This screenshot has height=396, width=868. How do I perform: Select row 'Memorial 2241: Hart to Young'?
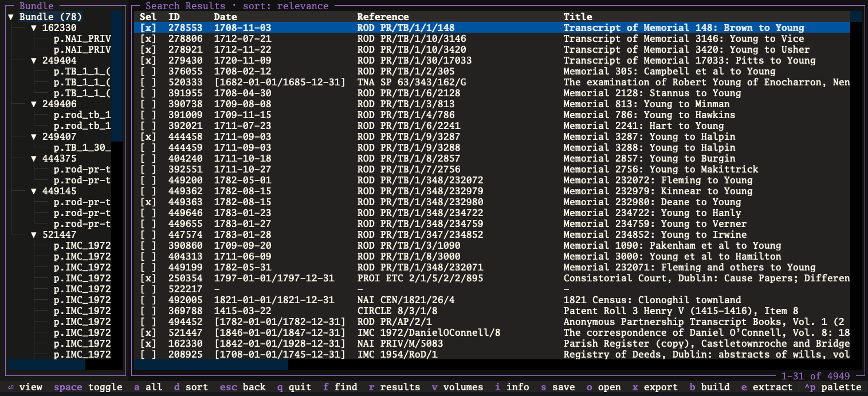[x=492, y=126]
